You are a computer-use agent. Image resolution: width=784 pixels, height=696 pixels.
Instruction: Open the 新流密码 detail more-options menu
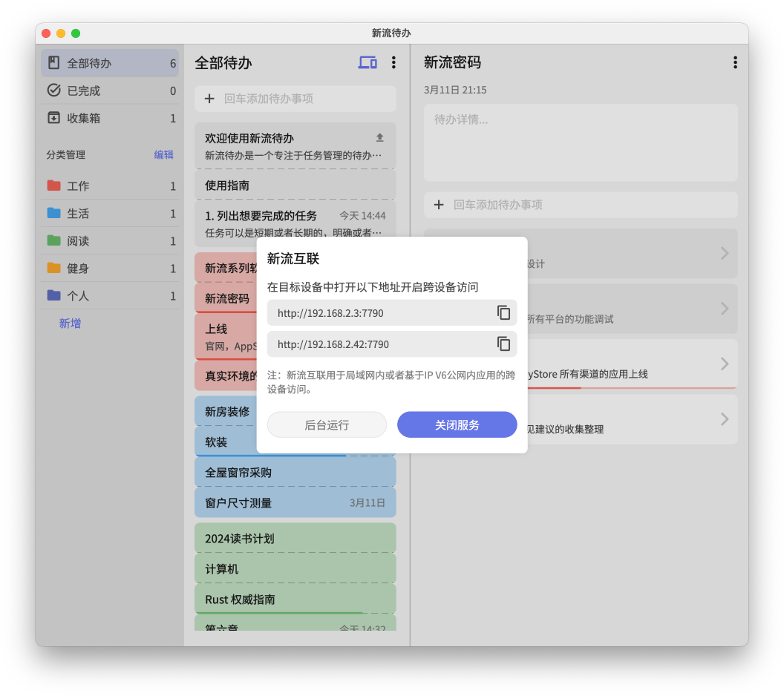(734, 62)
